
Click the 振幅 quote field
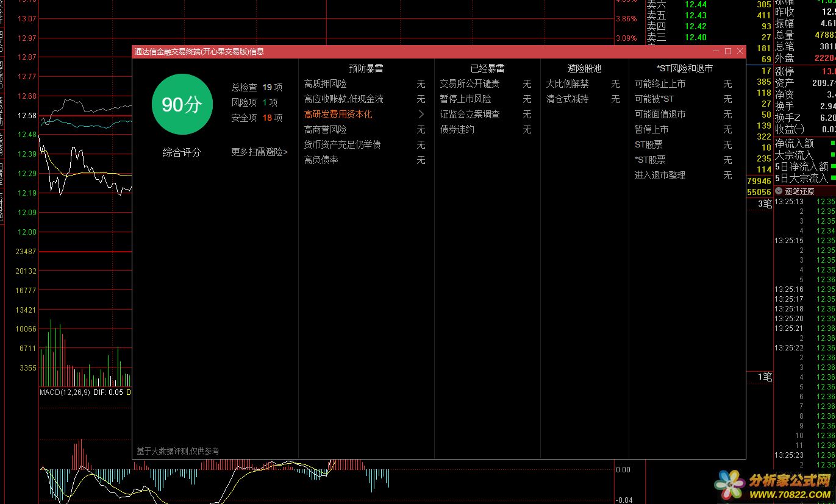coord(805,23)
